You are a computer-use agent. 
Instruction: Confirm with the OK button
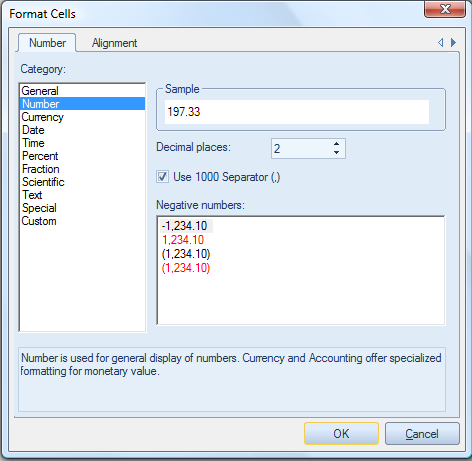341,434
